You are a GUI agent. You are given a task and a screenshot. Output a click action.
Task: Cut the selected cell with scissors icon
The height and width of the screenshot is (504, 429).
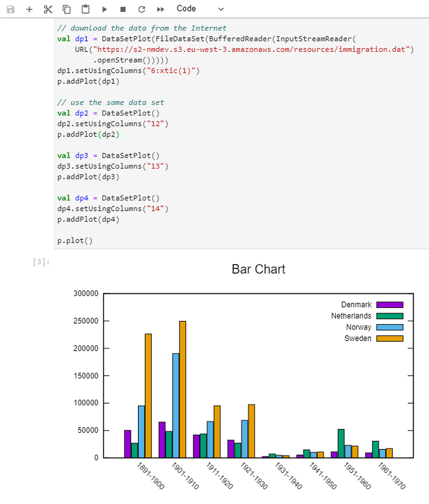tap(48, 10)
